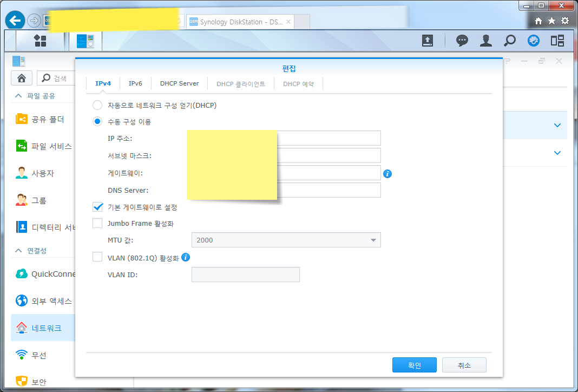Click inside the VLAN ID input field
Image resolution: width=578 pixels, height=392 pixels.
[245, 275]
